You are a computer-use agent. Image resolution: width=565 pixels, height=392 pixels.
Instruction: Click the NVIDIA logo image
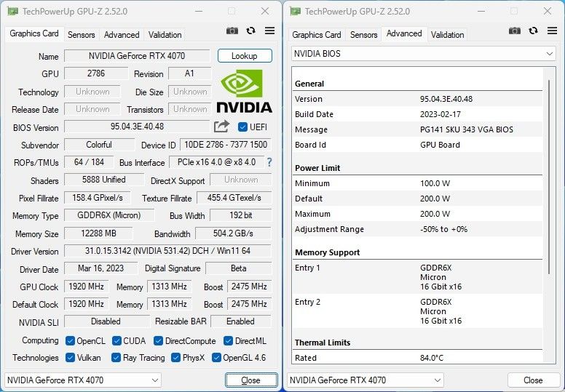coord(244,91)
